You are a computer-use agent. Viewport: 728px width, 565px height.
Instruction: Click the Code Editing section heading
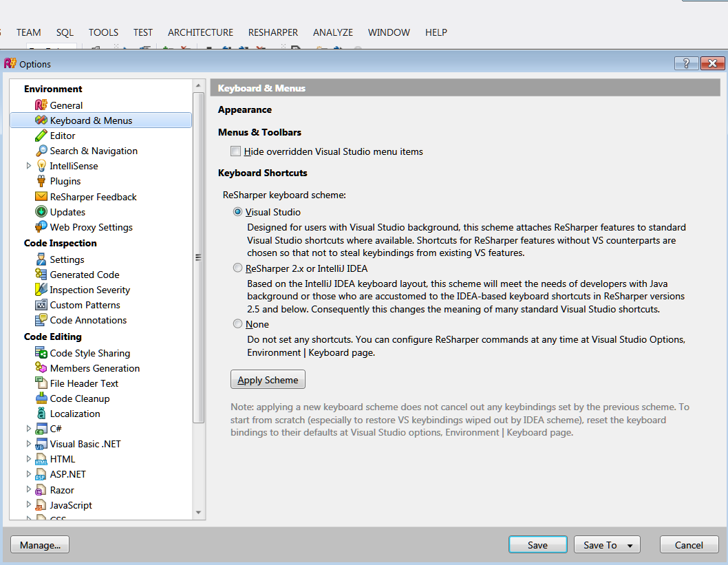tap(53, 337)
